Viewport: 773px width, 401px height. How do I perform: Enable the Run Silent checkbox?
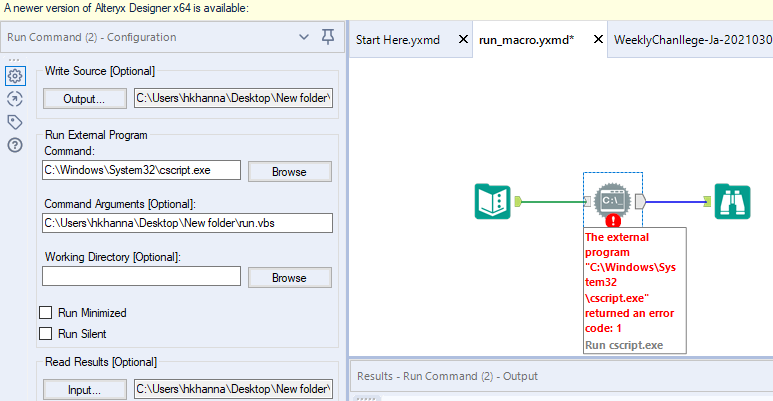click(46, 334)
